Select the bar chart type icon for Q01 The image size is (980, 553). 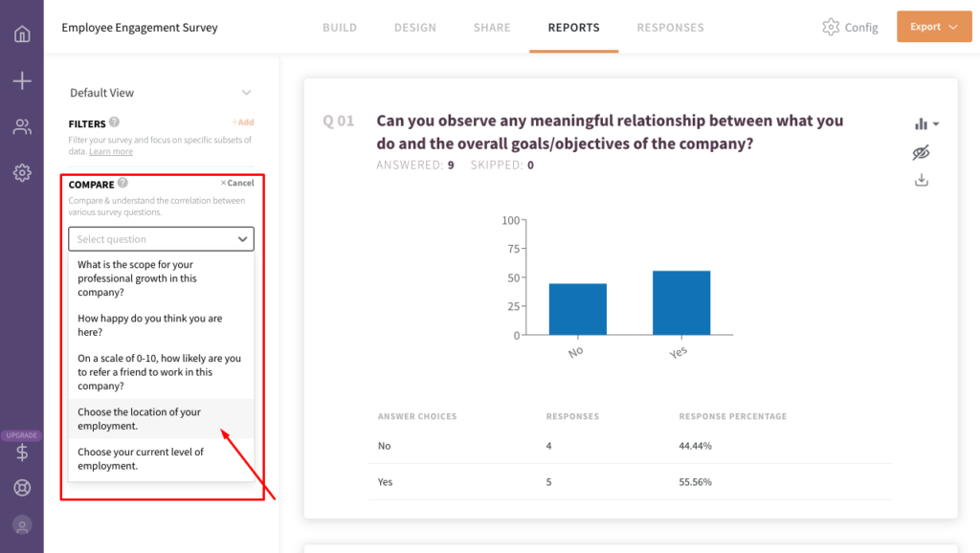tap(922, 122)
